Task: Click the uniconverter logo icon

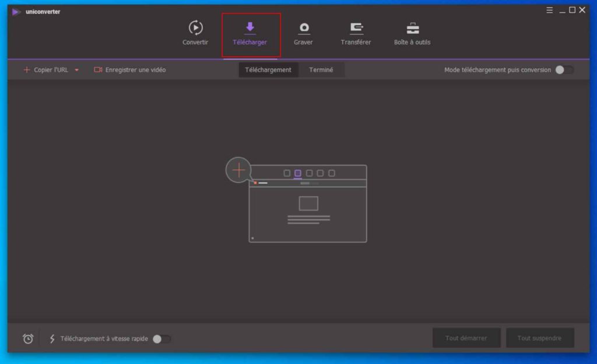Action: (x=16, y=12)
